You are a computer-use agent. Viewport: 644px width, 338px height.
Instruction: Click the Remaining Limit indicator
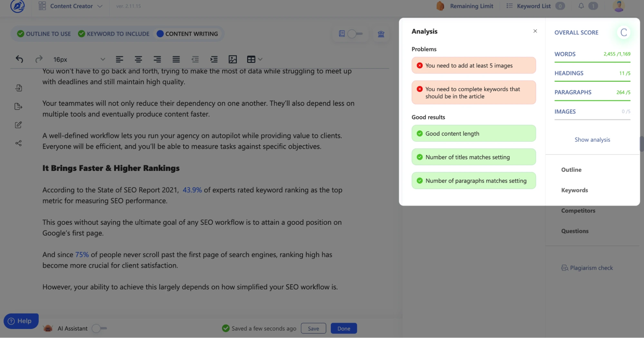click(x=465, y=6)
